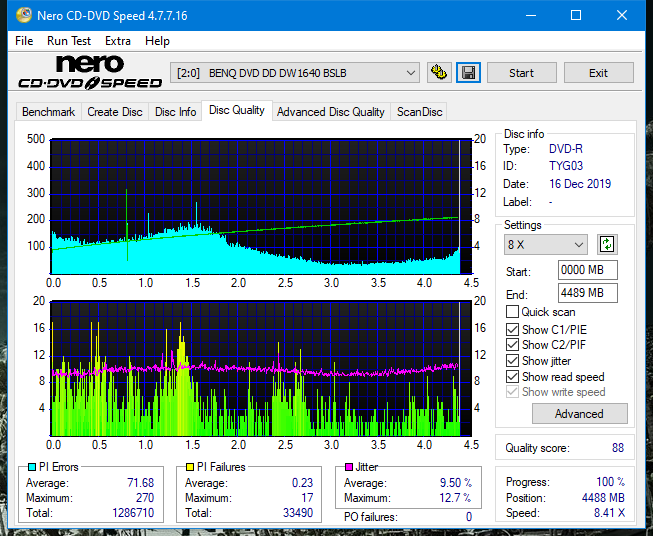This screenshot has width=653, height=536.
Task: Click the Start position field 0000 MB
Action: coord(588,270)
